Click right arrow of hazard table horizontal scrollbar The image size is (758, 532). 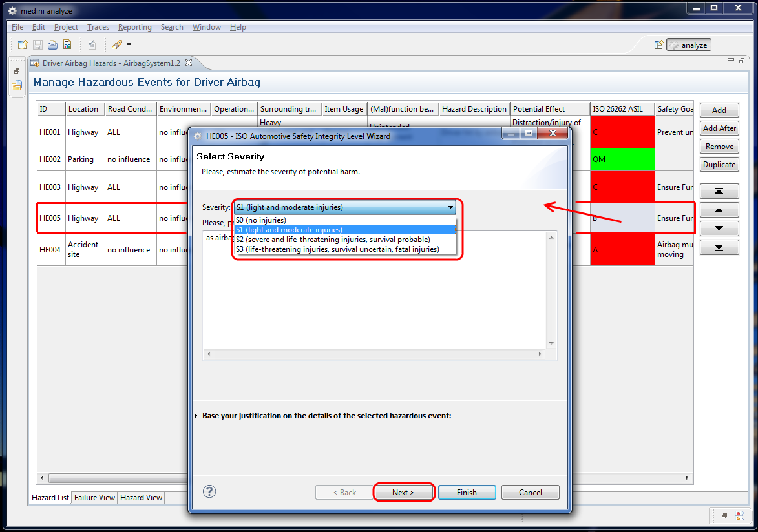pyautogui.click(x=687, y=478)
